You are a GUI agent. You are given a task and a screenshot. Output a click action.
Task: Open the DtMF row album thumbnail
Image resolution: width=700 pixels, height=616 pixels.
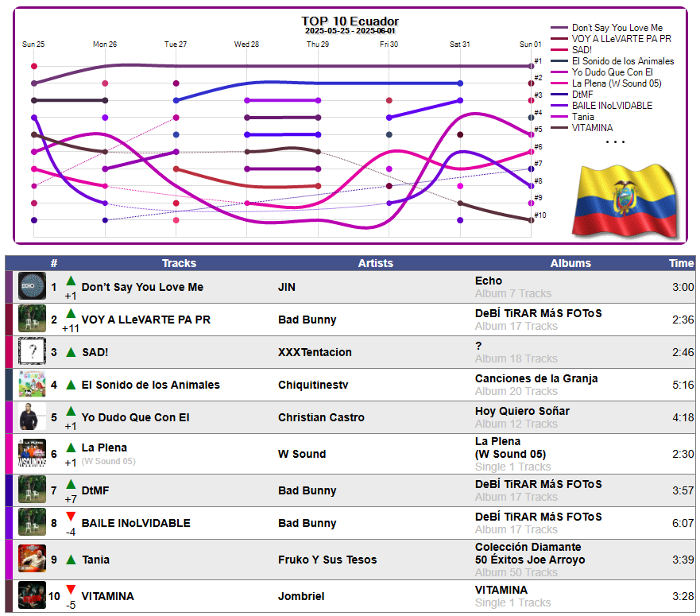[32, 490]
